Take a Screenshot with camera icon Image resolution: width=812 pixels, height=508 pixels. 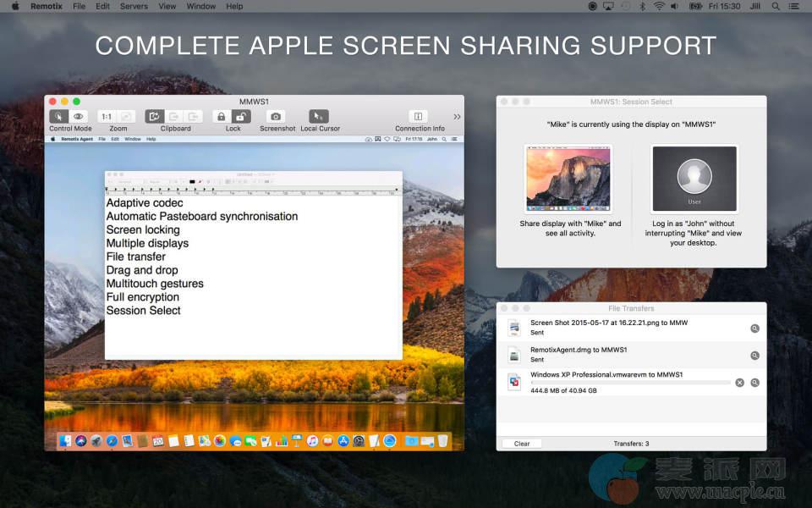(x=276, y=117)
